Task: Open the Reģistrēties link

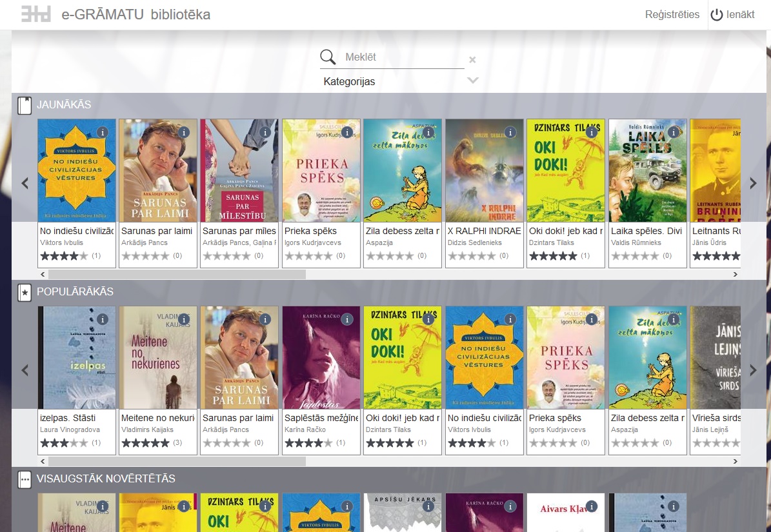Action: 672,15
